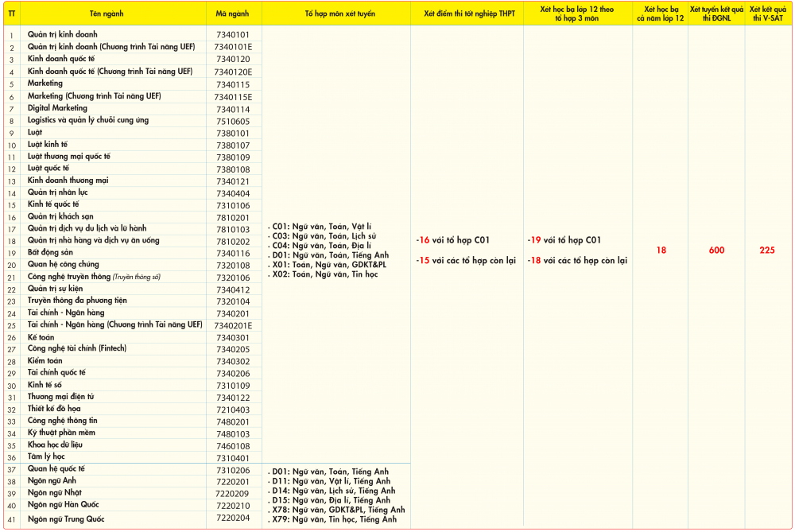Click the 'Tên ngành' column header
The height and width of the screenshot is (532, 795).
coord(107,14)
